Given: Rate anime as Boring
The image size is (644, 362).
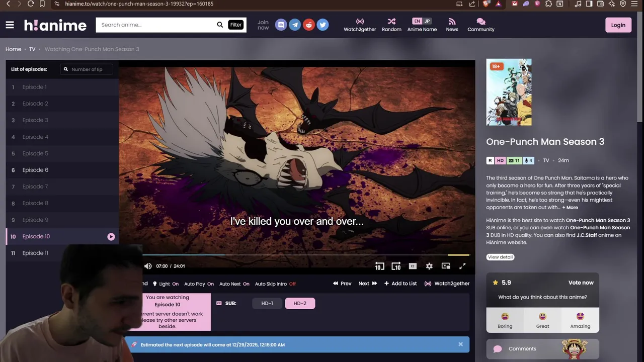Looking at the screenshot, I should pyautogui.click(x=505, y=320).
